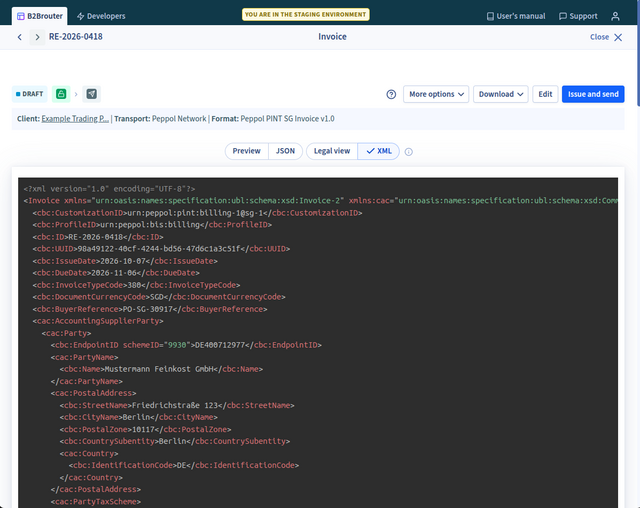Switch to the Preview view
Screen dimensions: 640x508
247,151
